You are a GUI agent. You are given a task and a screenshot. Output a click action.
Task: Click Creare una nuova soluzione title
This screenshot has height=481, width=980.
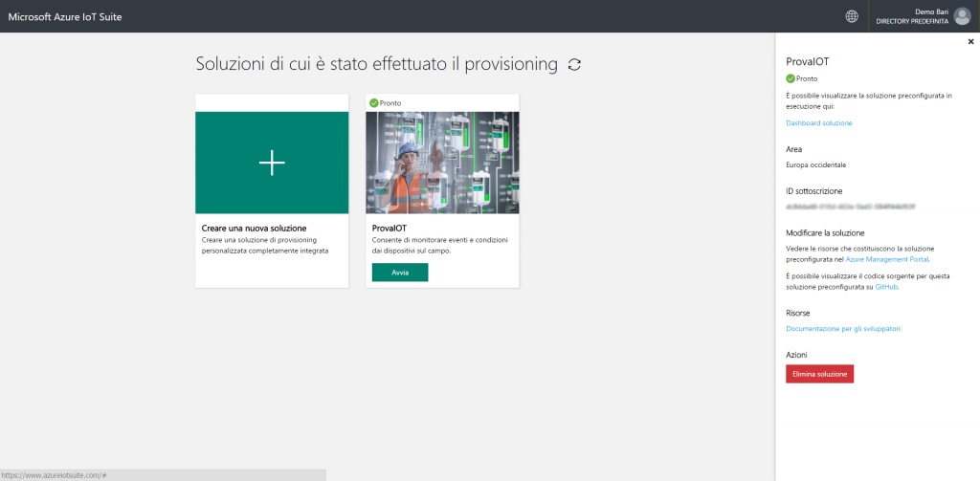point(255,228)
